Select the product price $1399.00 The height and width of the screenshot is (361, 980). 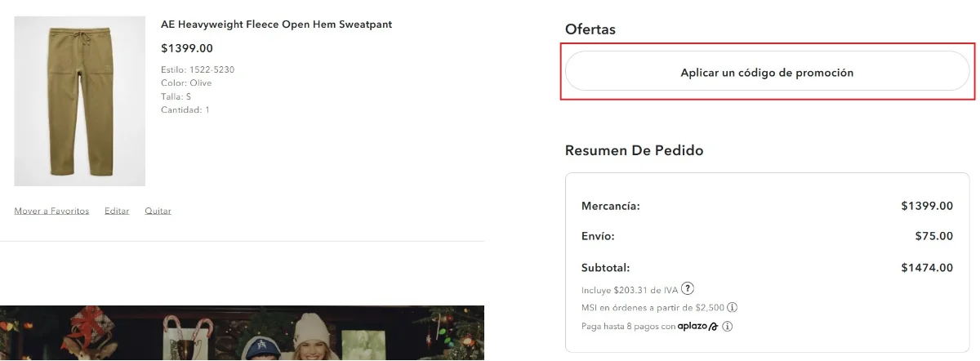[187, 48]
